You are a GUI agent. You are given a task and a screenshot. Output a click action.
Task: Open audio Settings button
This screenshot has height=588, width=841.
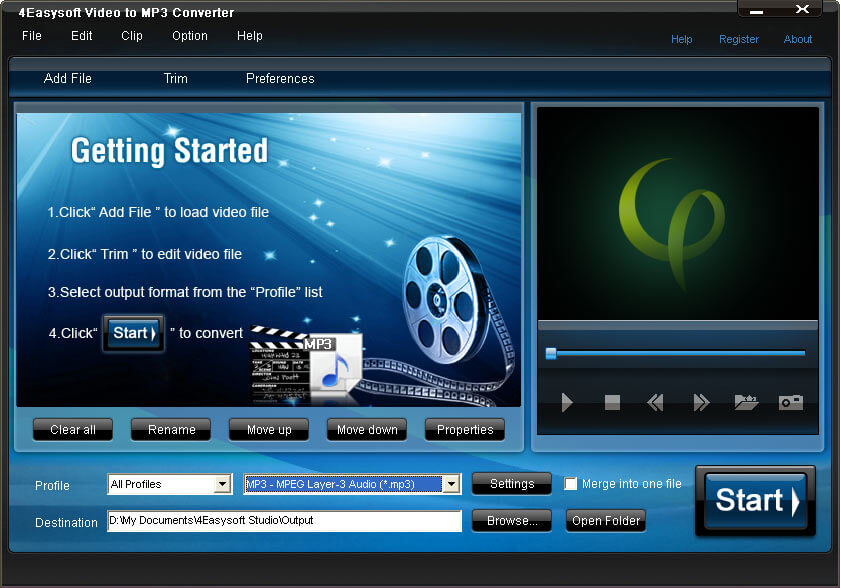click(x=512, y=484)
